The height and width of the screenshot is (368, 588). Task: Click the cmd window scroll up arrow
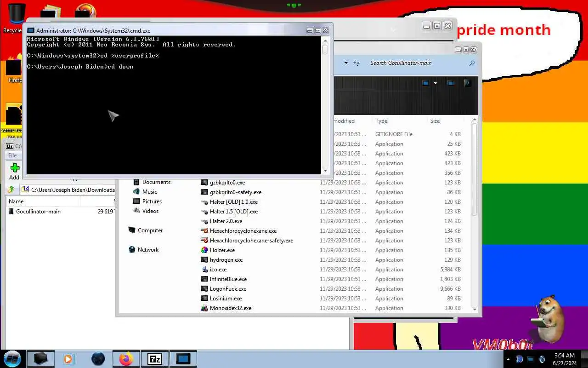pos(325,40)
